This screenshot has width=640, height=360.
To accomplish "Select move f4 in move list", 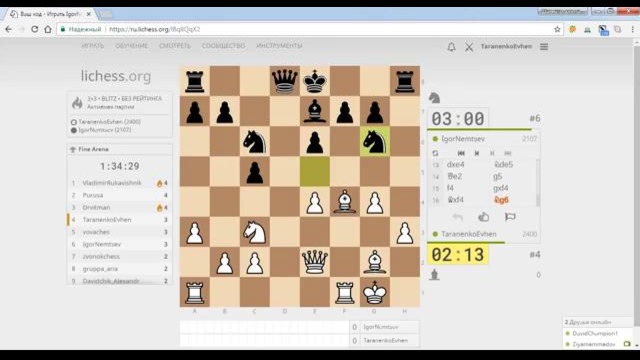I will [450, 188].
